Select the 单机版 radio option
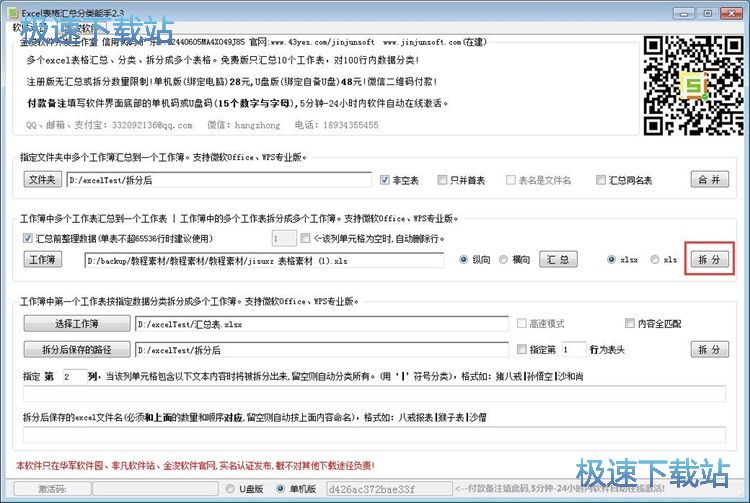 coord(281,489)
